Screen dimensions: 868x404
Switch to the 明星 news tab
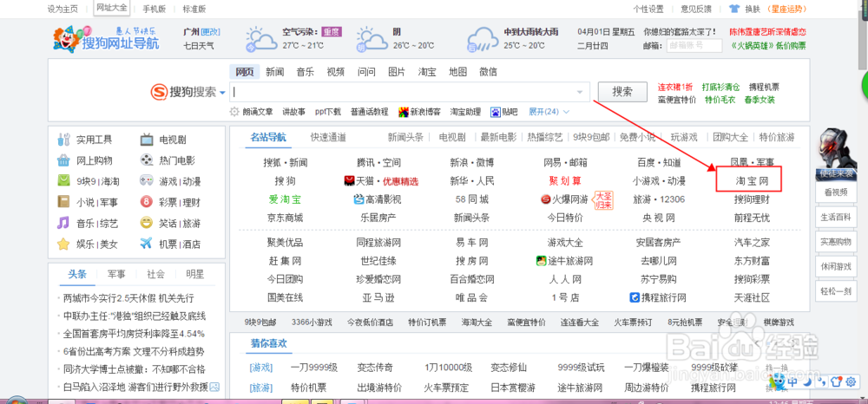click(194, 274)
